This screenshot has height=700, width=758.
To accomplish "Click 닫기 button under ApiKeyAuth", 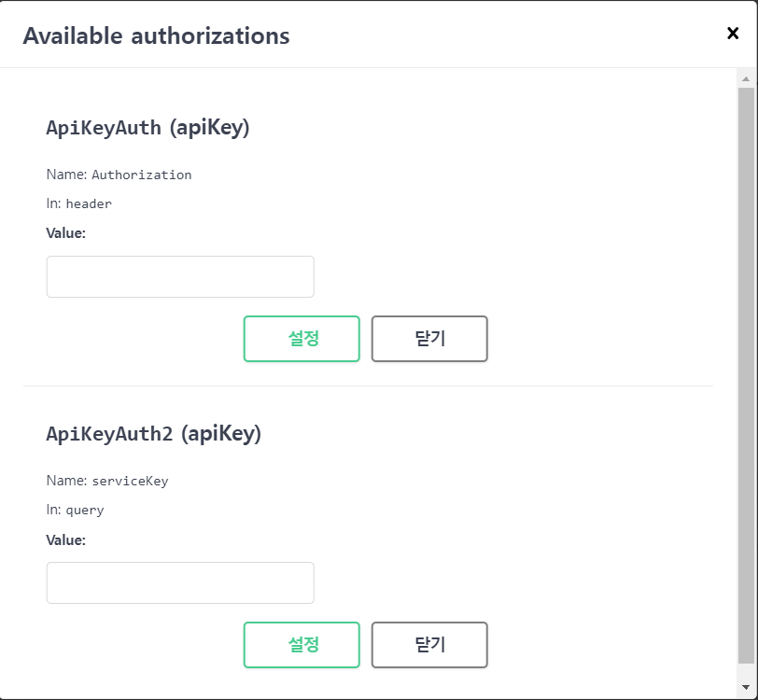I will tap(429, 339).
